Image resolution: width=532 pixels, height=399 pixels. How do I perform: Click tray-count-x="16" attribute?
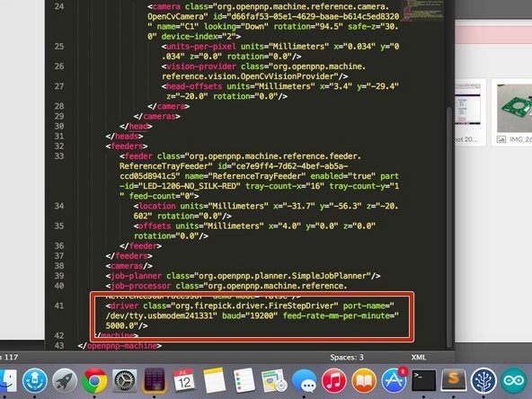285,186
